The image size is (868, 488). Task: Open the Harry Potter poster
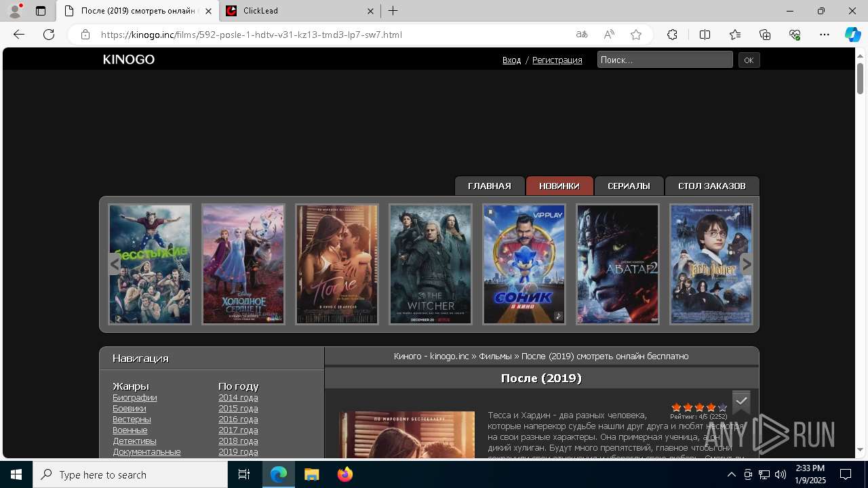point(711,264)
